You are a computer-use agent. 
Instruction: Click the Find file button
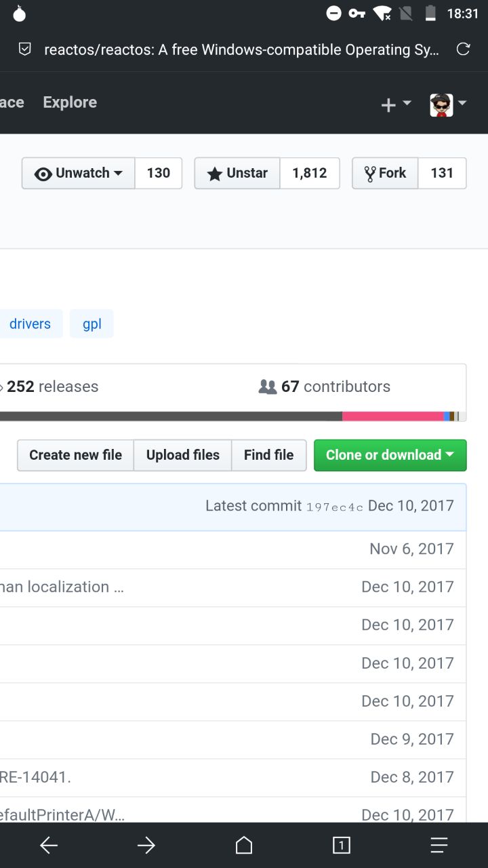point(268,455)
